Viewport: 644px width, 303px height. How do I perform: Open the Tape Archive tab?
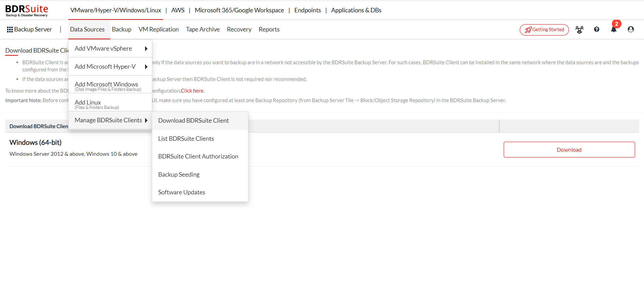pyautogui.click(x=203, y=29)
